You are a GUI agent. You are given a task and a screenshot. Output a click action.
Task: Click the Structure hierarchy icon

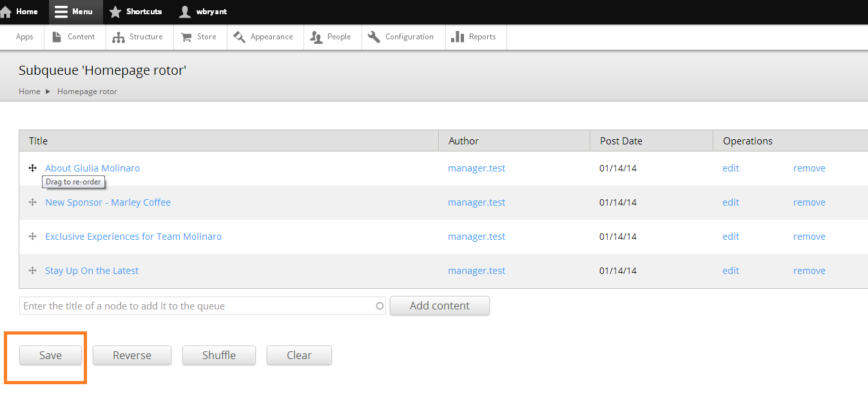[119, 37]
